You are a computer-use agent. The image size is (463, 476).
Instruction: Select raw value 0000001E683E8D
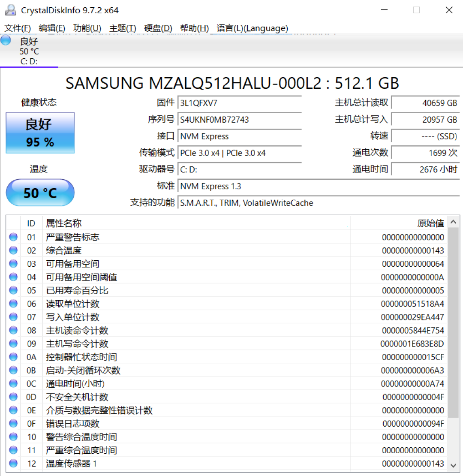[x=412, y=343]
